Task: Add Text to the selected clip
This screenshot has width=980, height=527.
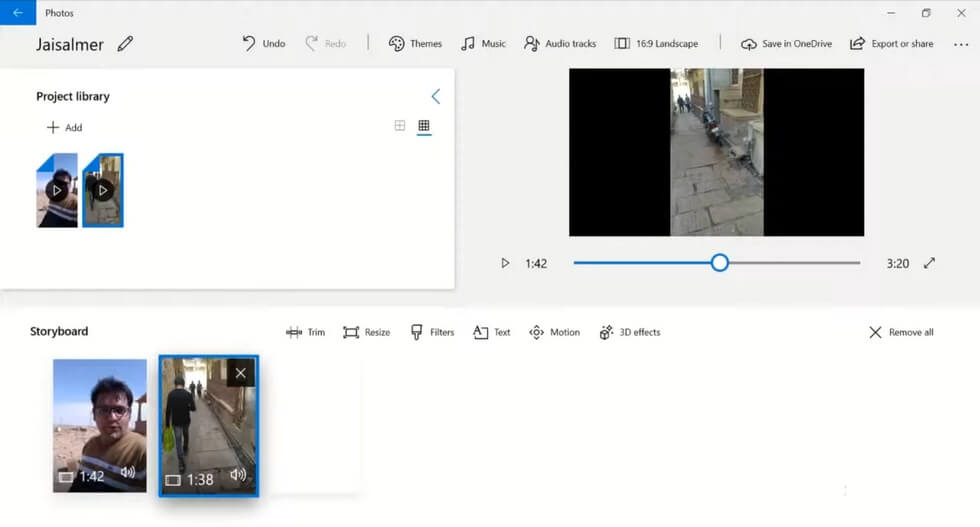Action: coord(491,333)
